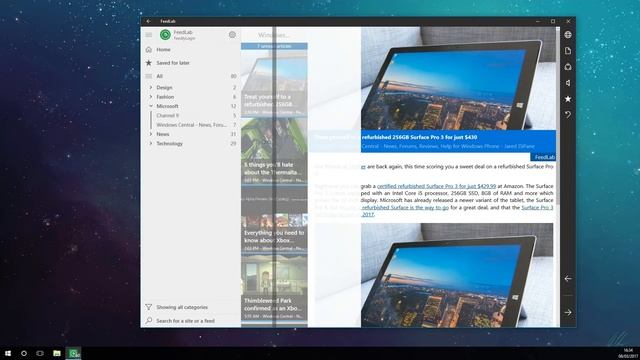Open the hamburger menu in FeedLab sidebar
The width and height of the screenshot is (640, 360).
(149, 35)
